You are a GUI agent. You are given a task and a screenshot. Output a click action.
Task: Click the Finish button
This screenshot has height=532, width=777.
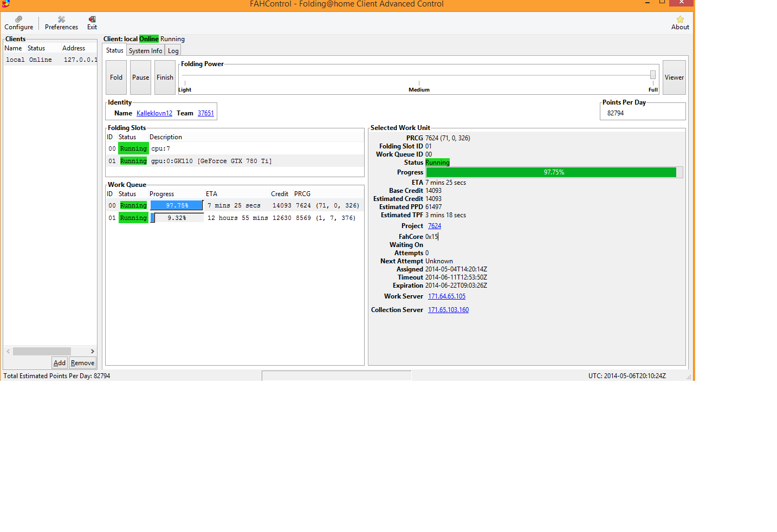pyautogui.click(x=165, y=77)
